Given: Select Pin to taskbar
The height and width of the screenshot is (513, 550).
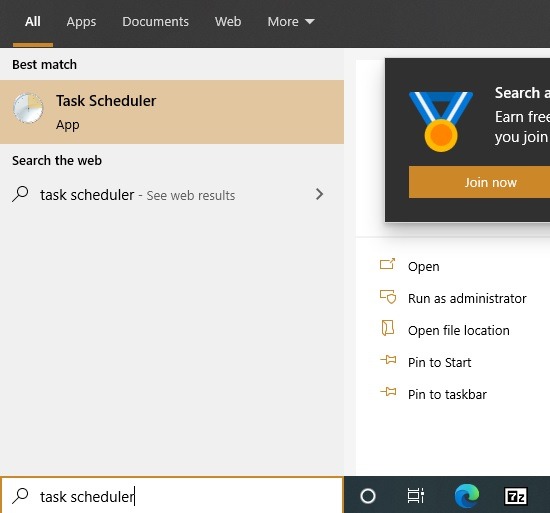Looking at the screenshot, I should point(447,394).
